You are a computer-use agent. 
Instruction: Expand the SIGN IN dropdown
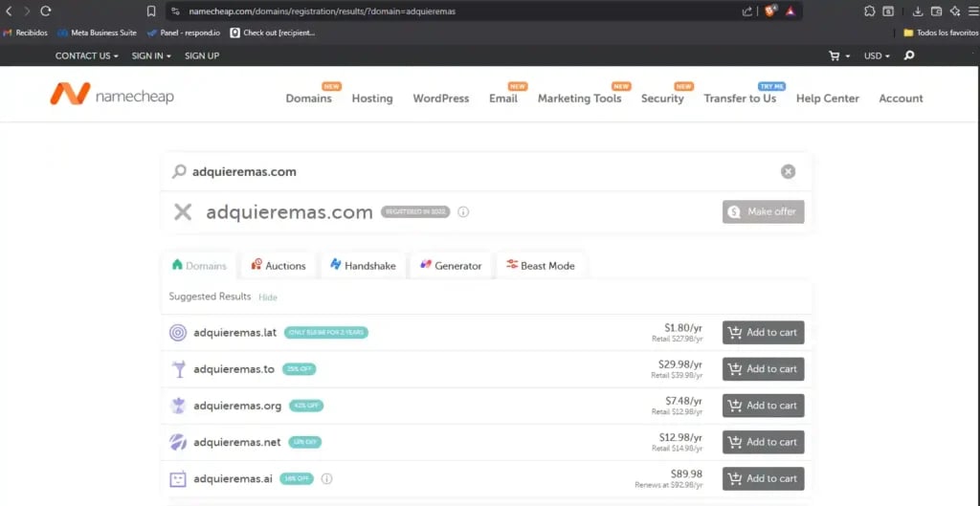click(151, 55)
